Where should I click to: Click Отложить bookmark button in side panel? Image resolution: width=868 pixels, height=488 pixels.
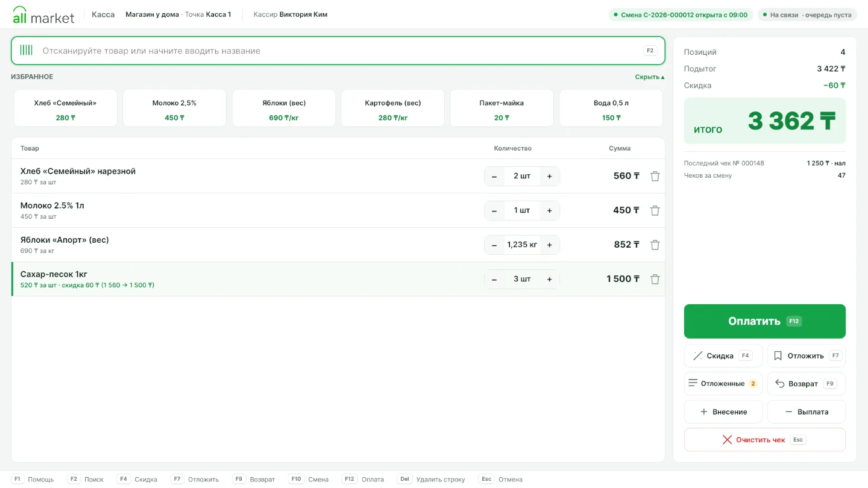[x=807, y=355]
